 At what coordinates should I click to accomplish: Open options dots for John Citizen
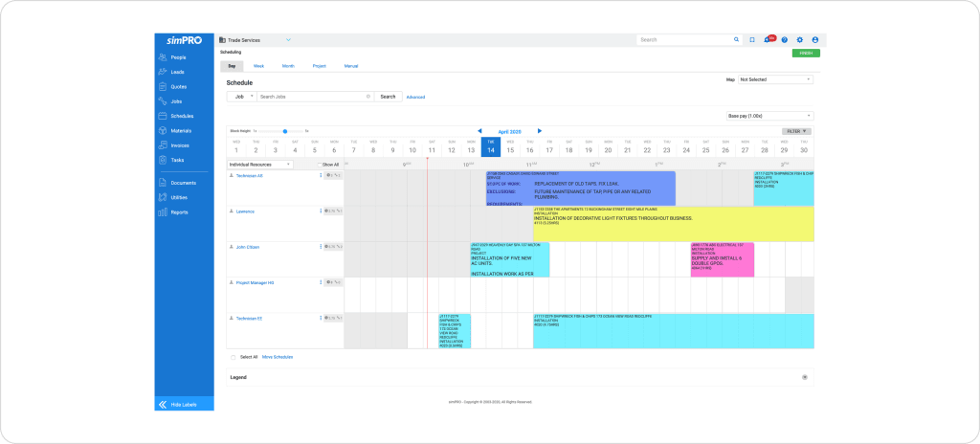point(320,247)
